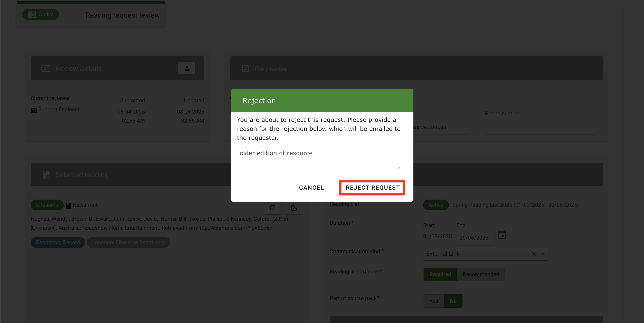Click the Review Details contact card icon

pyautogui.click(x=46, y=68)
